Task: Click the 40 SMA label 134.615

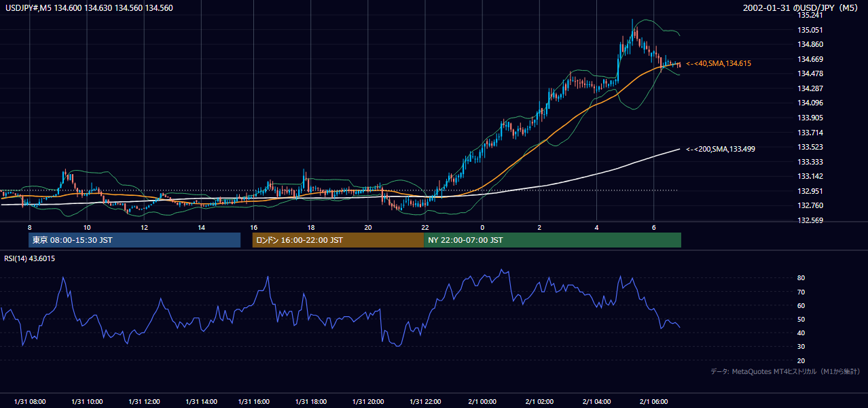Action: pyautogui.click(x=719, y=63)
